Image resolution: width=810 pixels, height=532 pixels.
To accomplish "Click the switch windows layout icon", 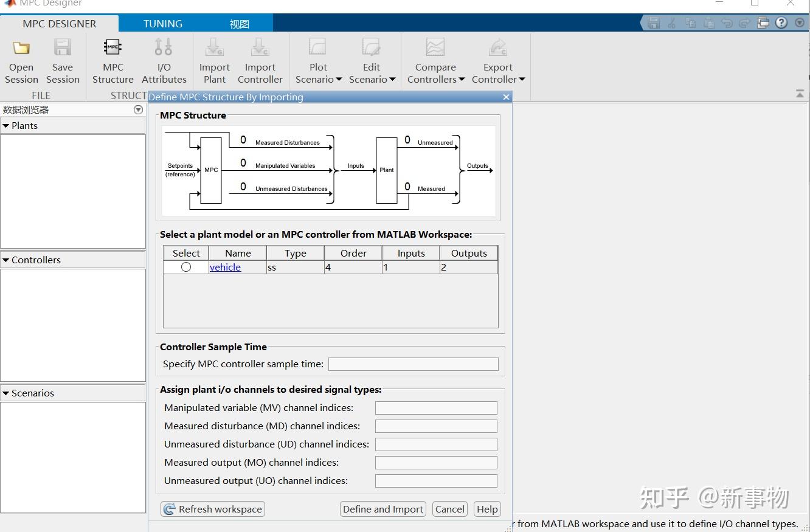I will [x=763, y=23].
